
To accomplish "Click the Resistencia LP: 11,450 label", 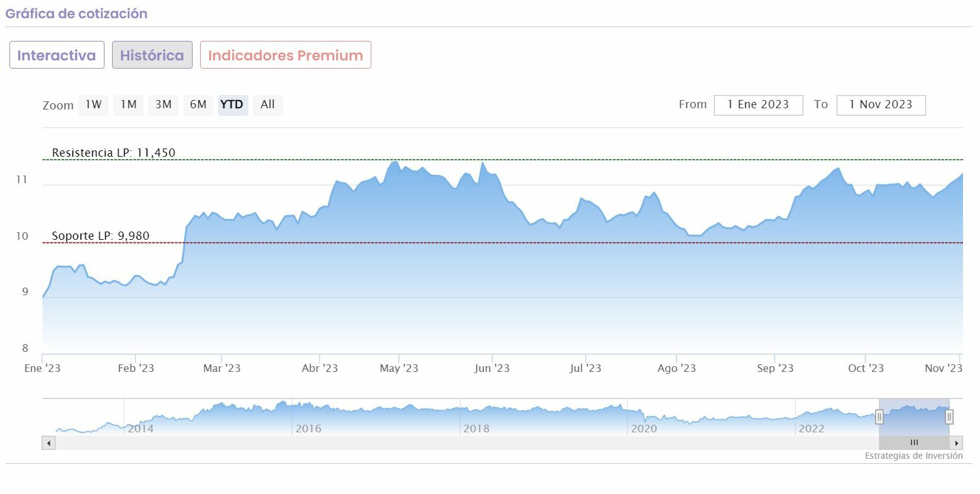I will [113, 153].
